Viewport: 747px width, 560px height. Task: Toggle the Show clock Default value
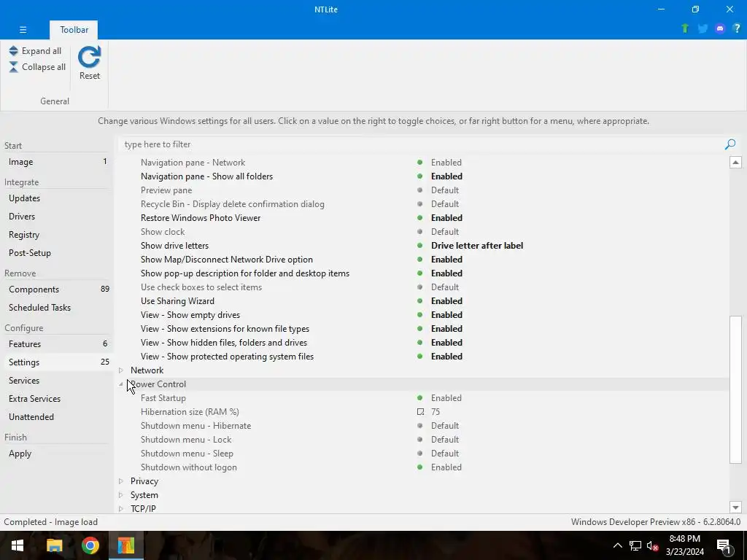(445, 232)
